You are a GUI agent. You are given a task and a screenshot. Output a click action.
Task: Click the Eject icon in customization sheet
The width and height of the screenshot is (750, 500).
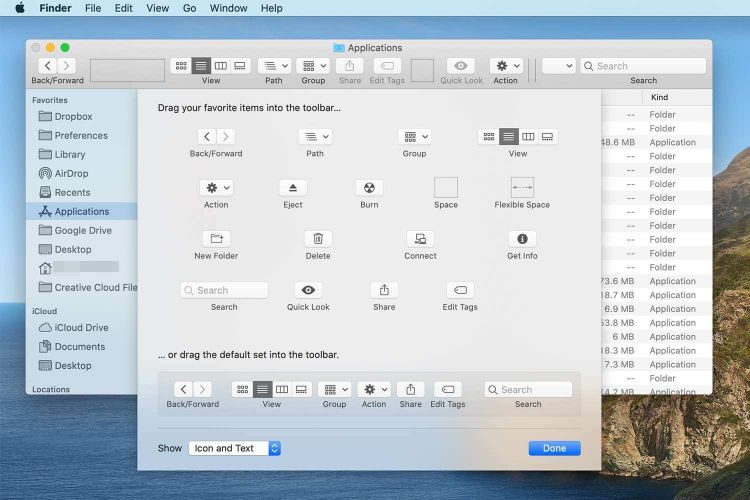pos(293,188)
